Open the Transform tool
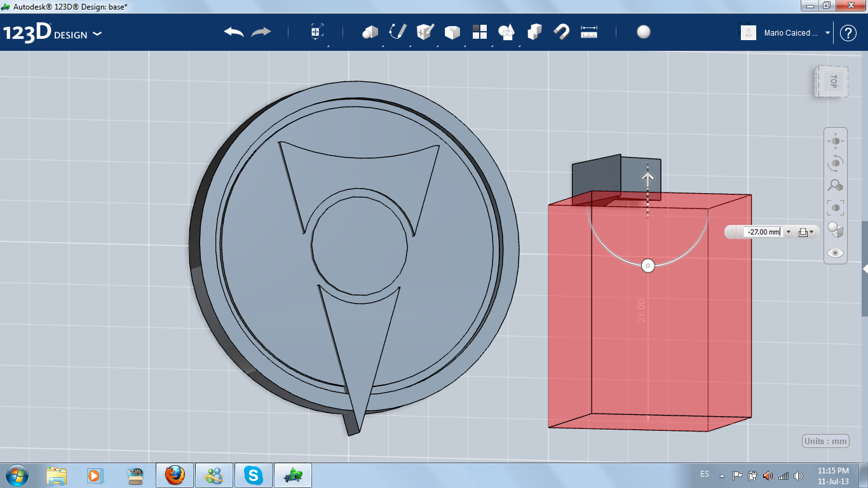 point(317,32)
